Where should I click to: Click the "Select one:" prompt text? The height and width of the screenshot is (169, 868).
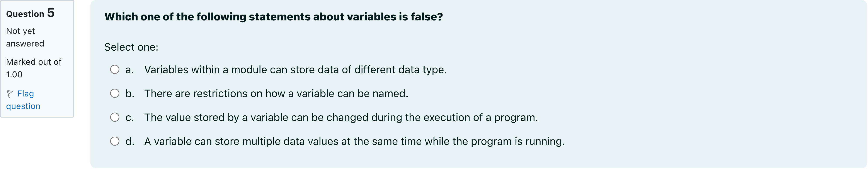tap(131, 47)
